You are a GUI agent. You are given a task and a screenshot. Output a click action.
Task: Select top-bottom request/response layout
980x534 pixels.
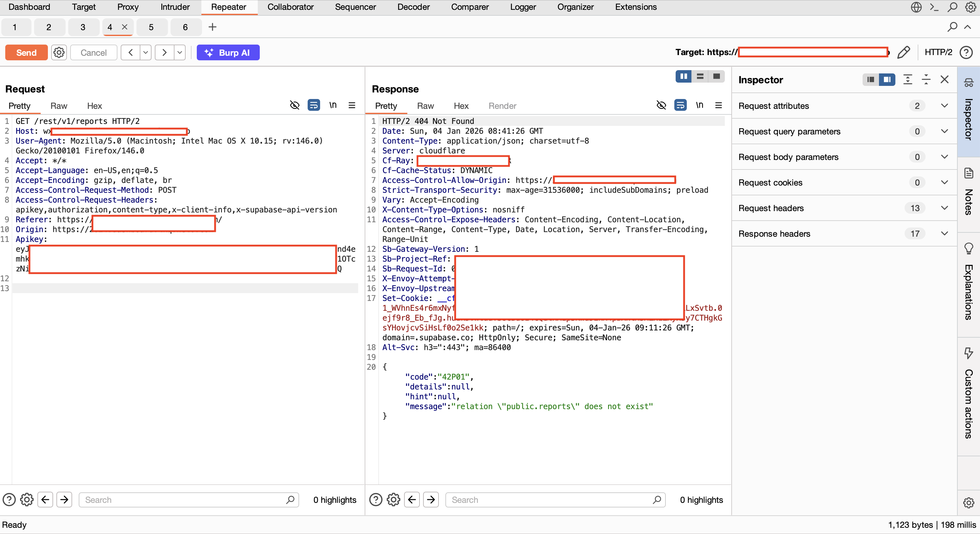tap(700, 76)
